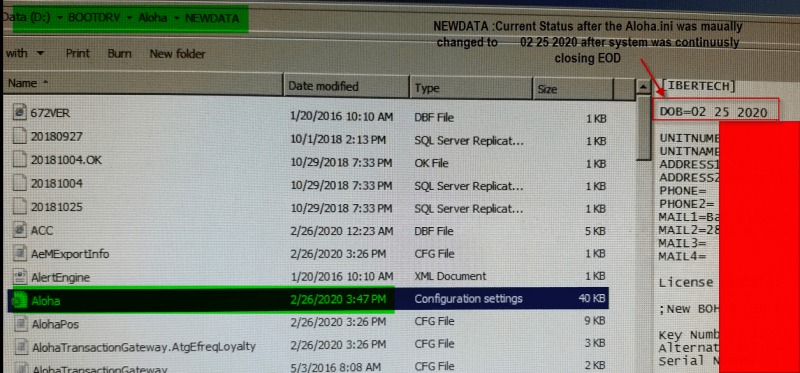Click the ACC DBF file icon
Image resolution: width=800 pixels, height=373 pixels.
tap(19, 230)
